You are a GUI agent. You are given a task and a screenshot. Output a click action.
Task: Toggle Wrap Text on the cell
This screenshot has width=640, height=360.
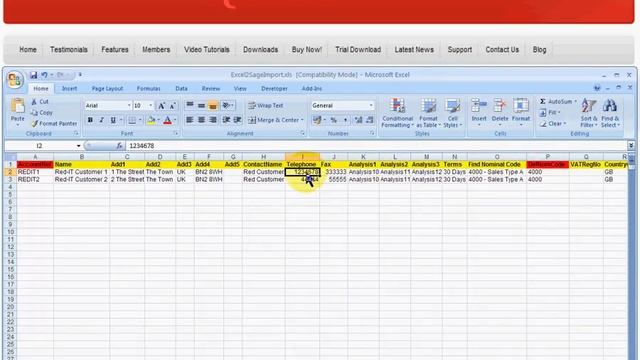[265, 105]
